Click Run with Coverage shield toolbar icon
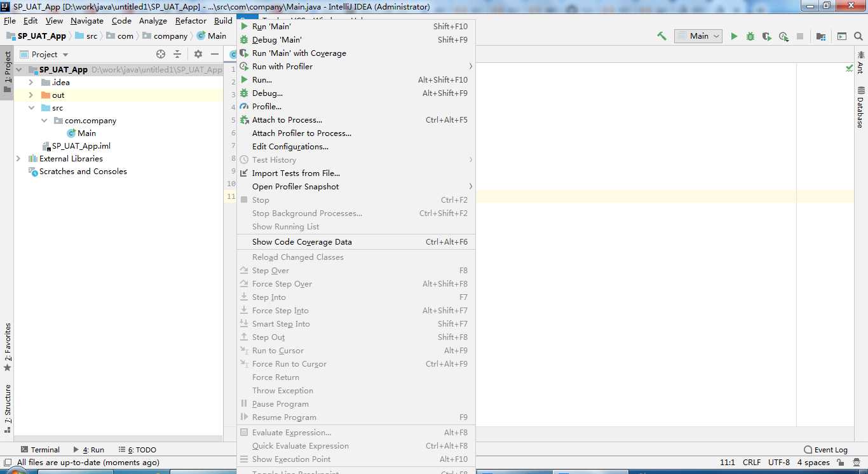The width and height of the screenshot is (868, 474). tap(767, 36)
